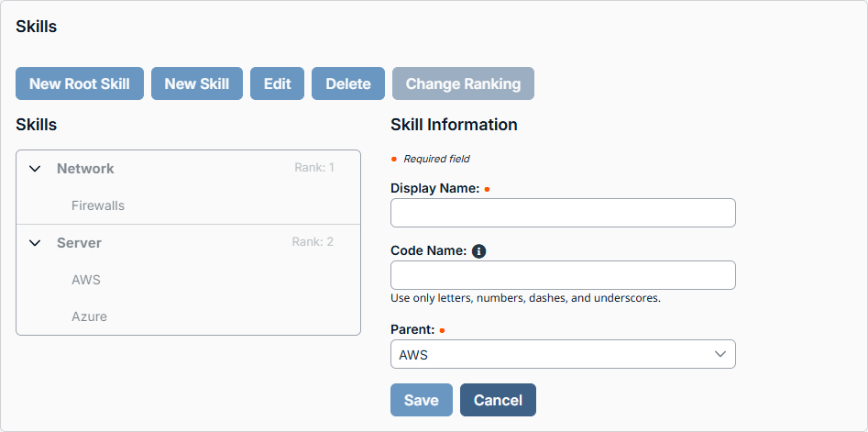Collapse the Network skill group chevron
Image resolution: width=868 pixels, height=432 pixels.
pyautogui.click(x=36, y=169)
